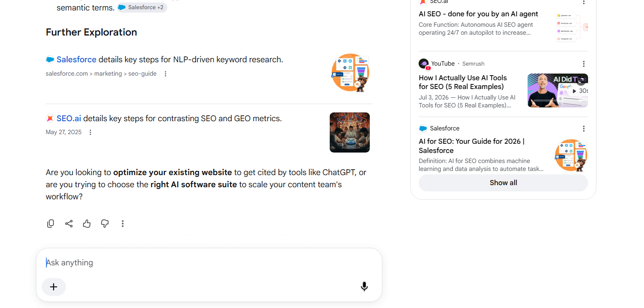Click the Salesforce cloud icon in sidebar

pyautogui.click(x=423, y=128)
